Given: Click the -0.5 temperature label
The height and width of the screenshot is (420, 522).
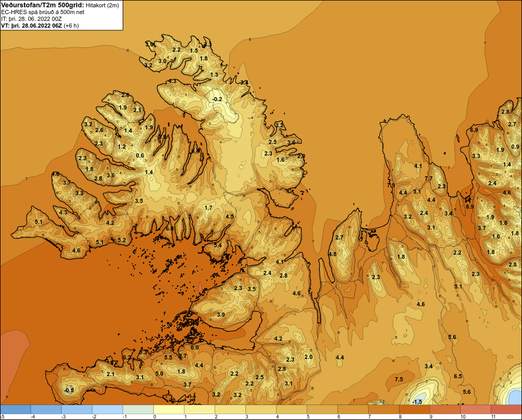Looking at the screenshot, I should [68, 390].
